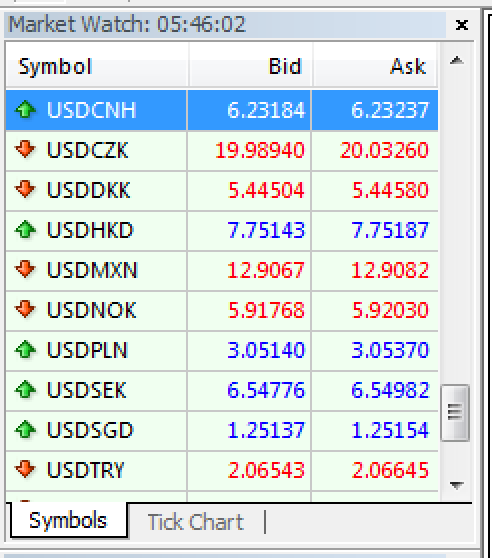Select the USDNOK symbol row
The width and height of the screenshot is (492, 558).
pyautogui.click(x=222, y=310)
